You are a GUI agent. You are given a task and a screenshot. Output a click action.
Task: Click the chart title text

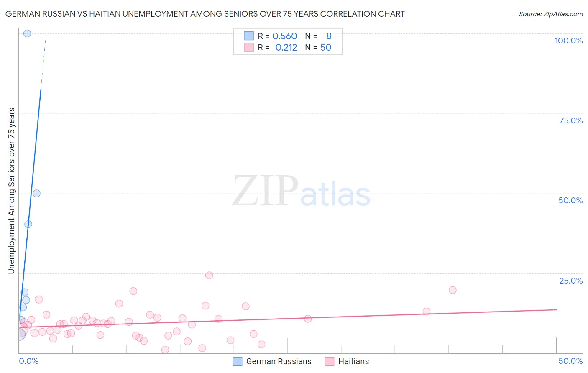tap(205, 14)
